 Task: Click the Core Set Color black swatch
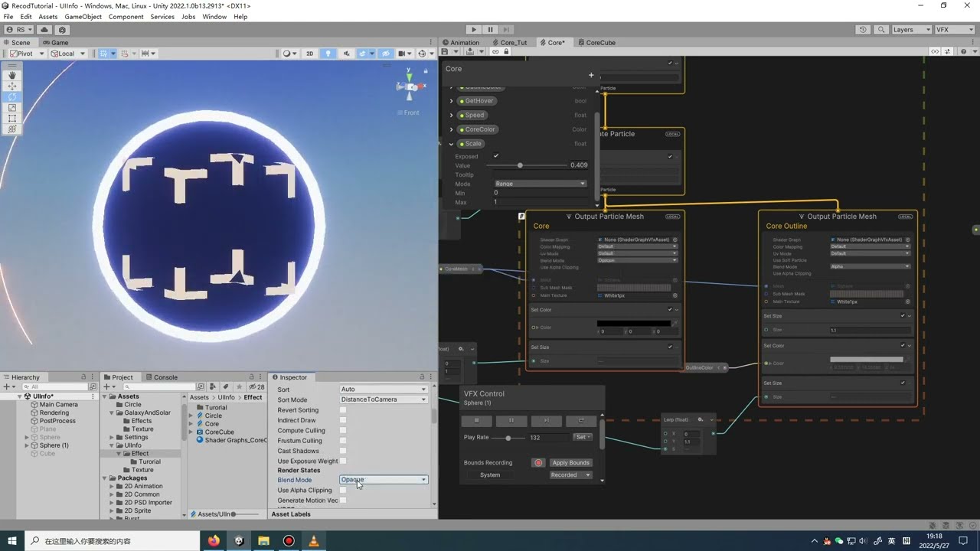[x=635, y=323]
